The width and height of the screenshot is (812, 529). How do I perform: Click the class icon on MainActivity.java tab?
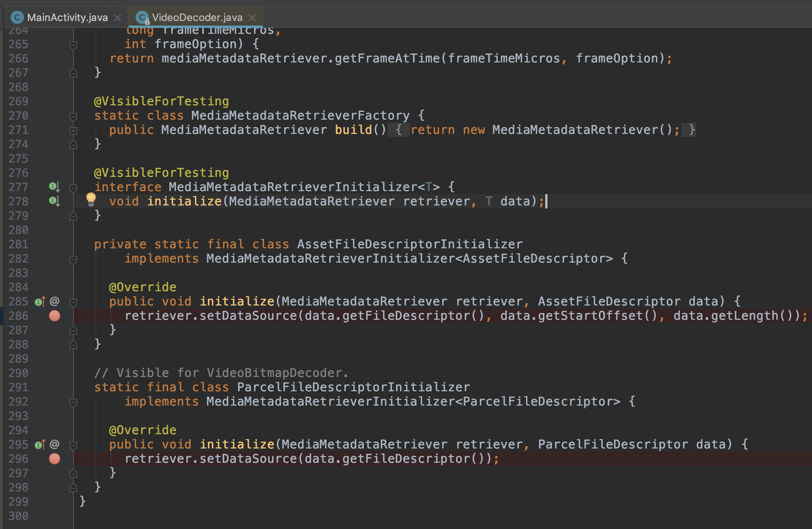tap(17, 17)
